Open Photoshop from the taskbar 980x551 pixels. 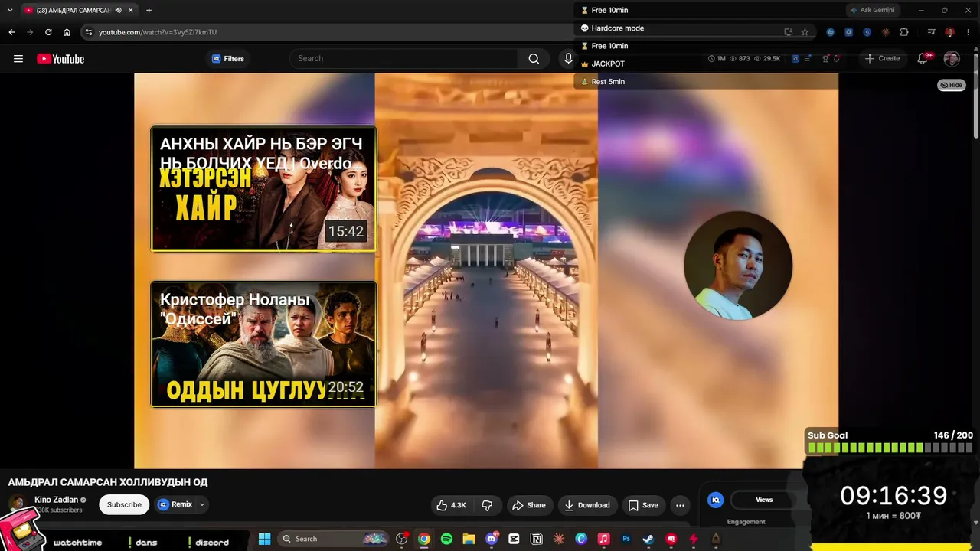point(626,539)
